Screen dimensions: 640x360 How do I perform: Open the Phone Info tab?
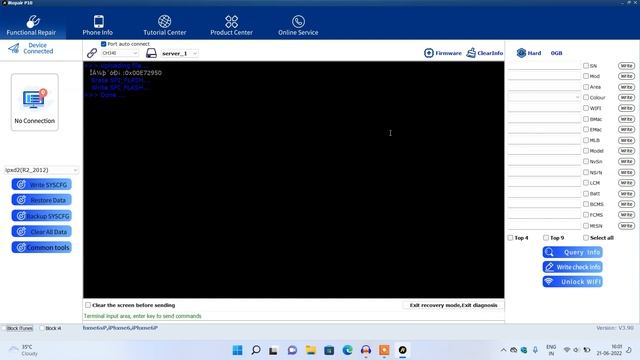[x=98, y=25]
